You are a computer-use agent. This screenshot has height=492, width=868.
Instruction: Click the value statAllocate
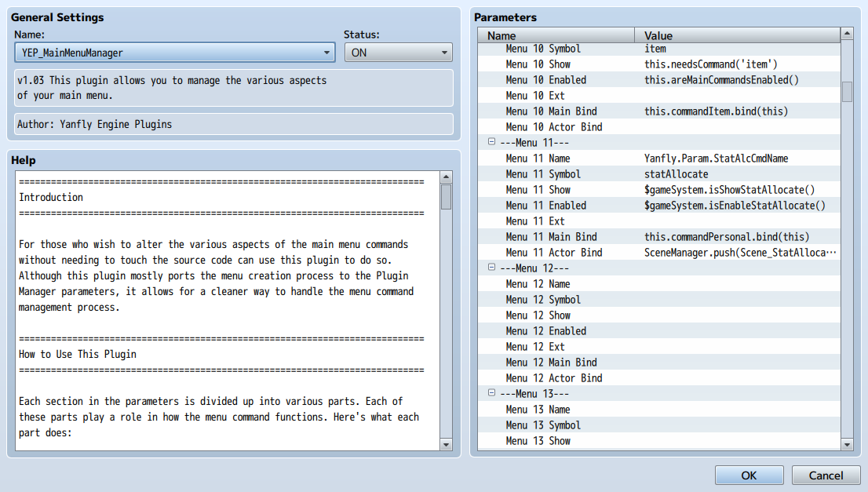pos(676,173)
